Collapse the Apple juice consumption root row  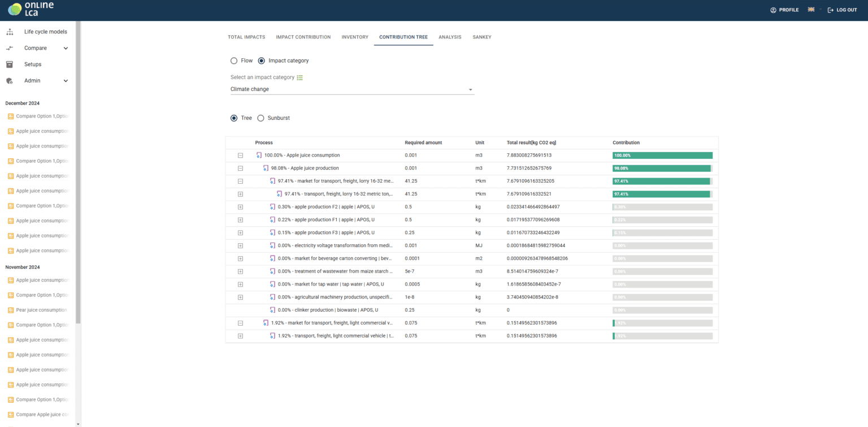pos(240,155)
